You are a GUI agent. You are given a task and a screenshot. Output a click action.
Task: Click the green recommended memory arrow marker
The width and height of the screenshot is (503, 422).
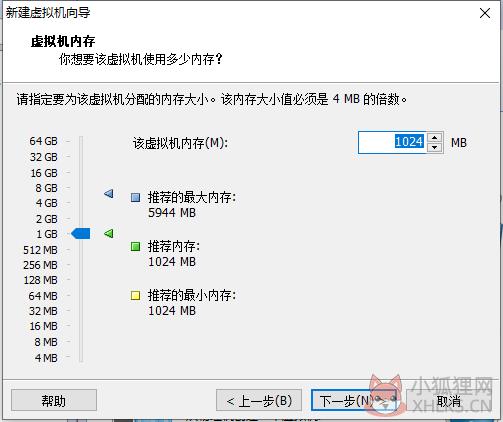tap(109, 233)
